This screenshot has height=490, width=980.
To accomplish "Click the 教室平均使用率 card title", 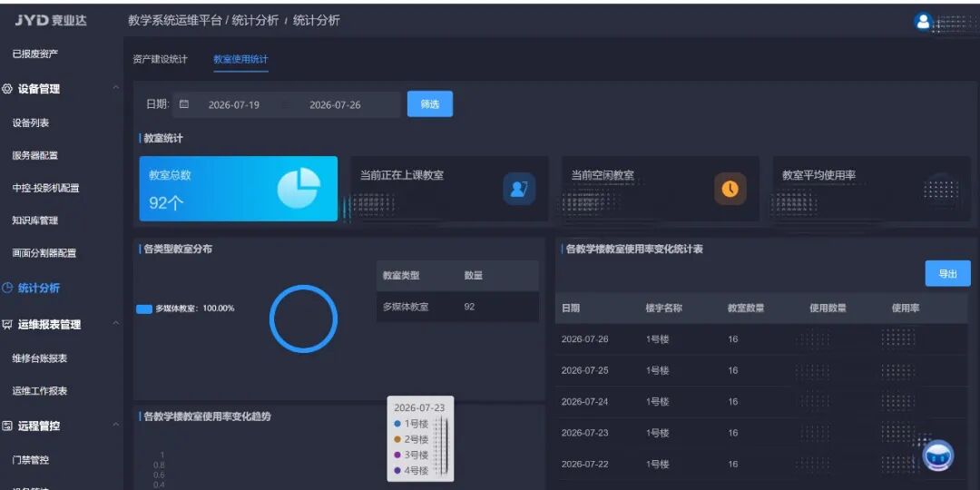I will [818, 176].
